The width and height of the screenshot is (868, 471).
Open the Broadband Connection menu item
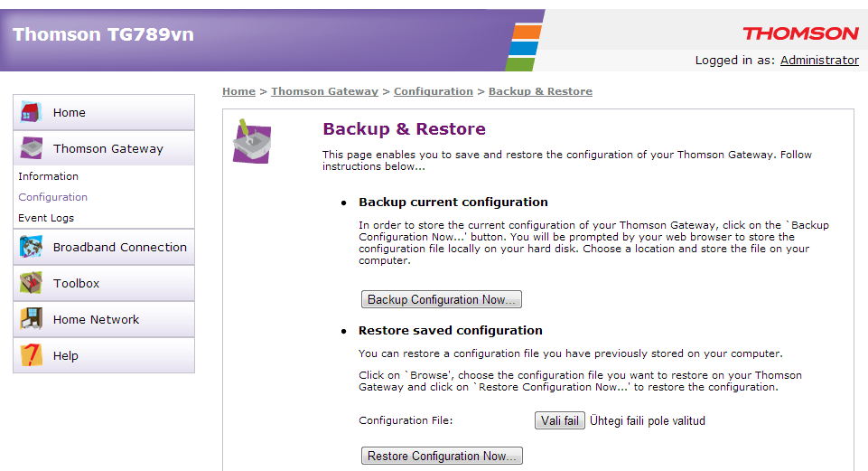[x=104, y=247]
